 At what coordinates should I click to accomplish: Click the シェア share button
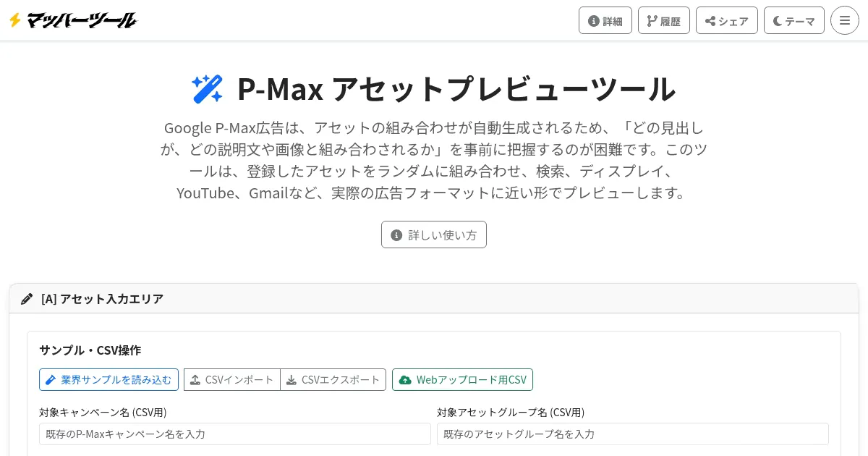[726, 21]
